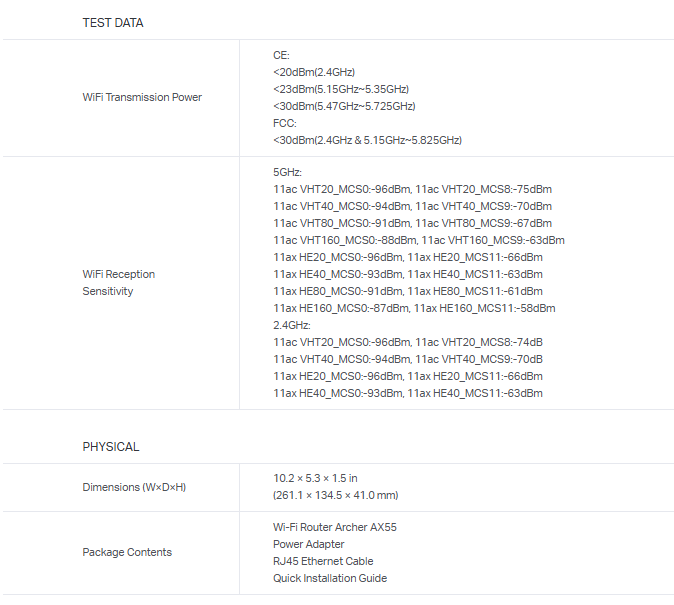Click the "<30dBm(5.47GHz~5.725GHz)" line

[x=344, y=106]
